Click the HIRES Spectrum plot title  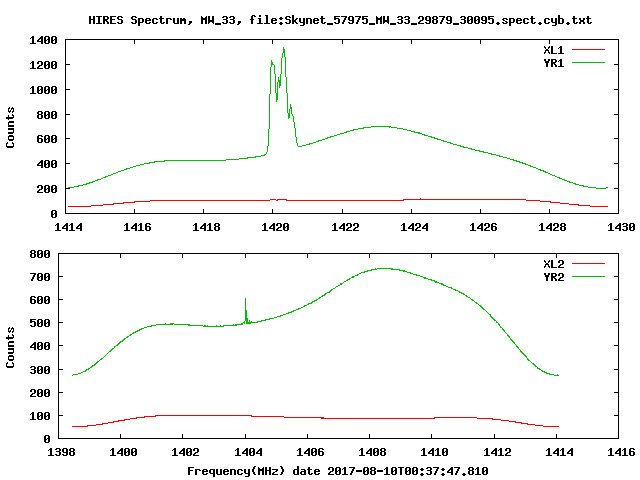coord(340,20)
